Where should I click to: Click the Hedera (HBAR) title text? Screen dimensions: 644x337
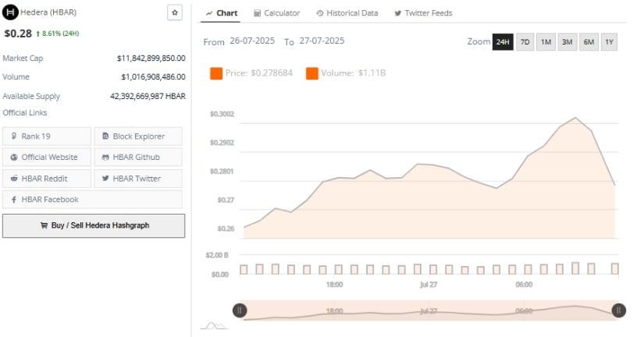[48, 12]
